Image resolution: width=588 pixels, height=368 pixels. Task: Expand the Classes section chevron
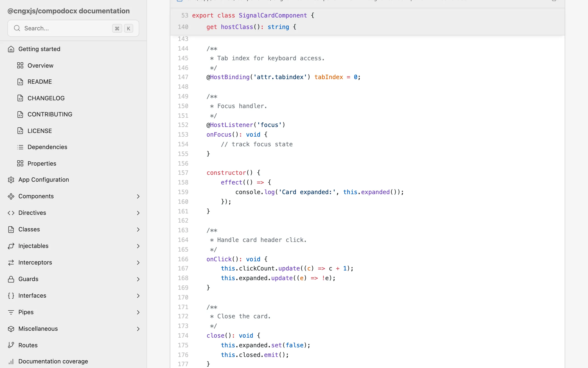point(138,230)
